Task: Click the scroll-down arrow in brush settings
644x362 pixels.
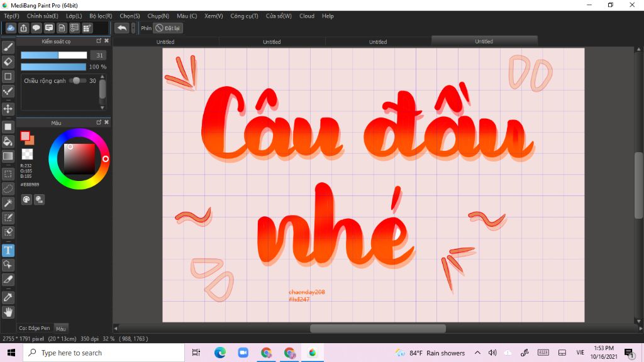Action: [x=103, y=107]
